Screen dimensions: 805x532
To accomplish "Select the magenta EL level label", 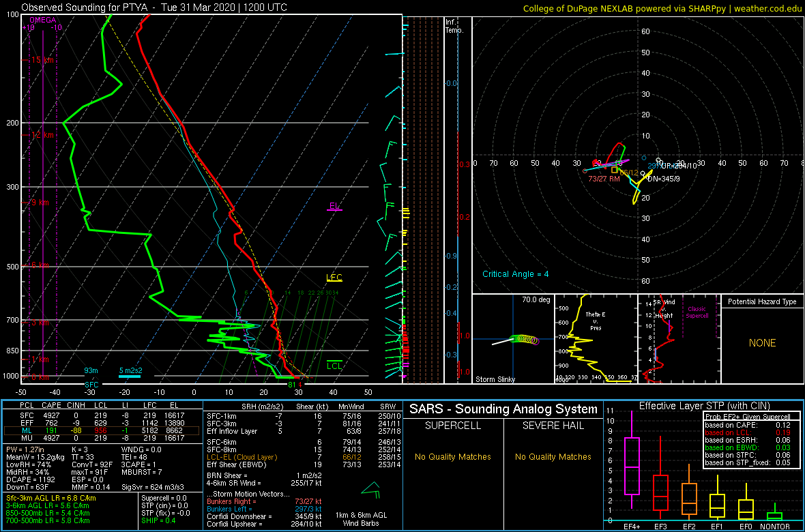I will pyautogui.click(x=334, y=206).
